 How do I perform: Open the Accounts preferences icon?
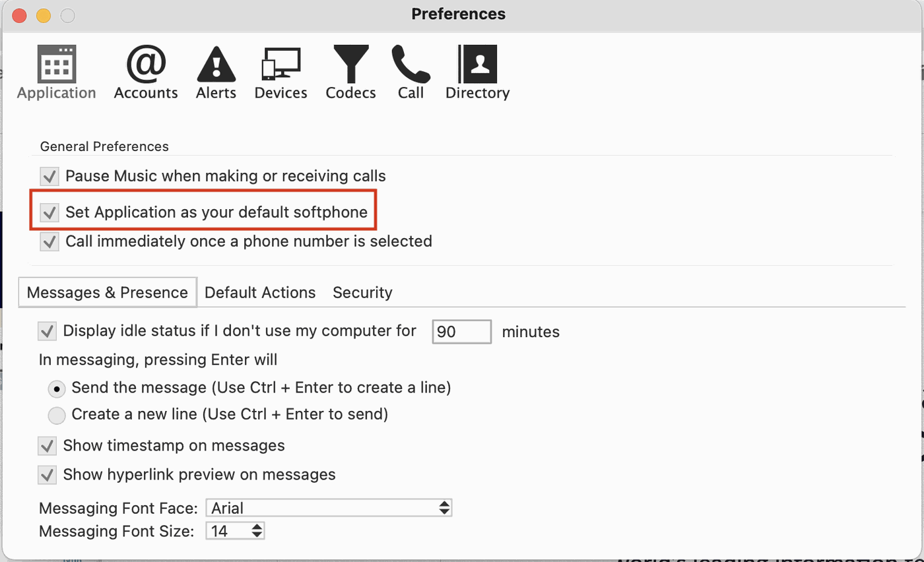point(146,72)
